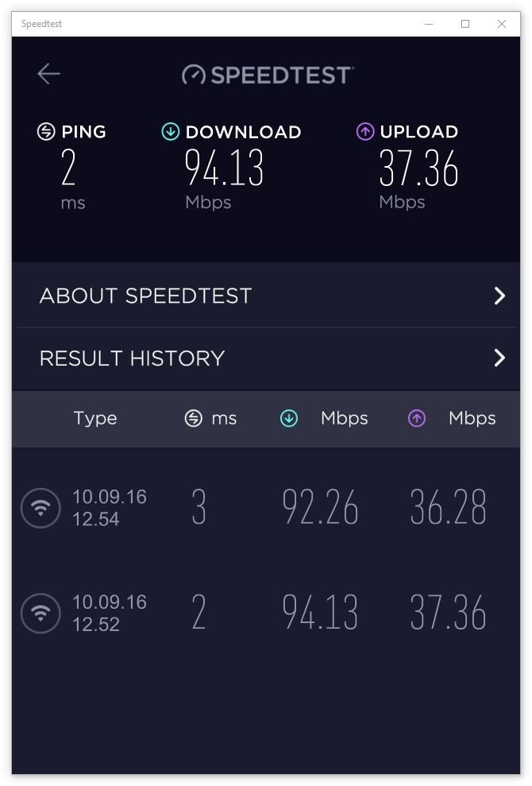Sort results by the Type column header
This screenshot has width=532, height=786.
click(95, 419)
